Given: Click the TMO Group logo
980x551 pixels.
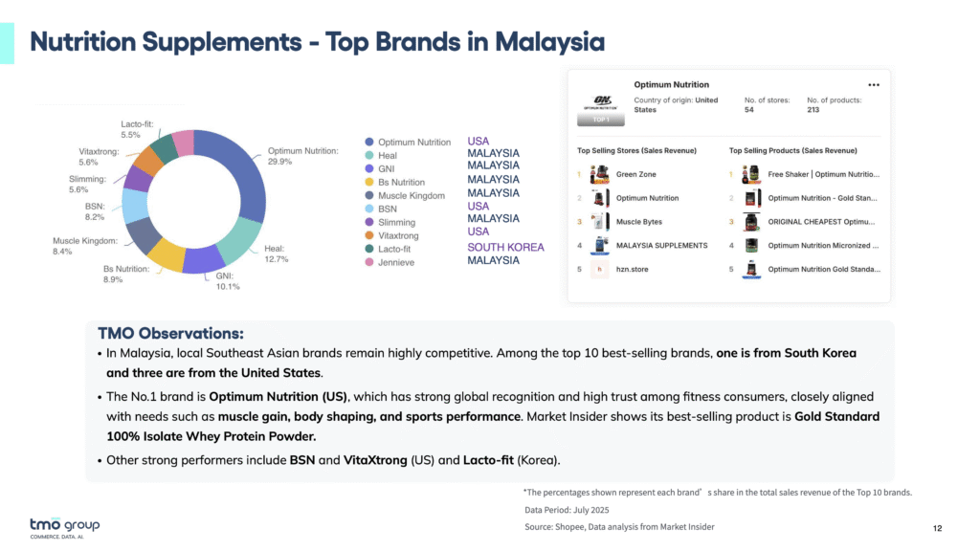Looking at the screenshot, I should 64,527.
